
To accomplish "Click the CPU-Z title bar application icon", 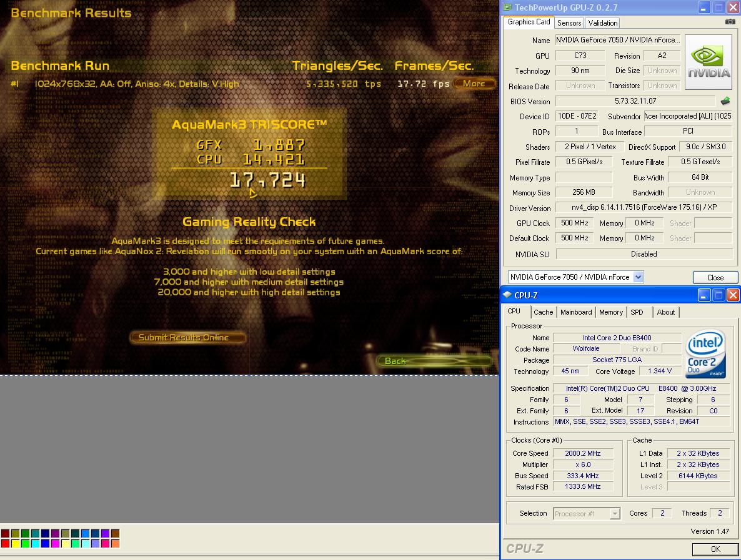I will click(507, 295).
